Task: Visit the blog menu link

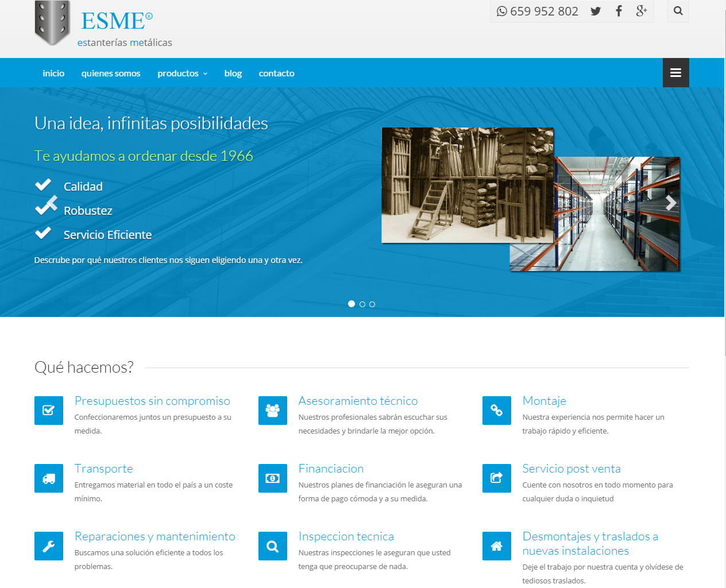Action: point(233,73)
